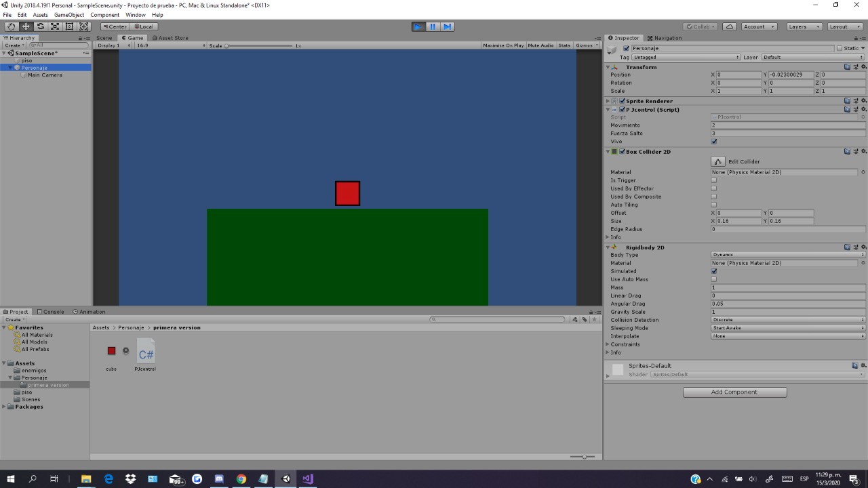Open the Assets menu
Image resolution: width=868 pixels, height=488 pixels.
click(x=41, y=14)
